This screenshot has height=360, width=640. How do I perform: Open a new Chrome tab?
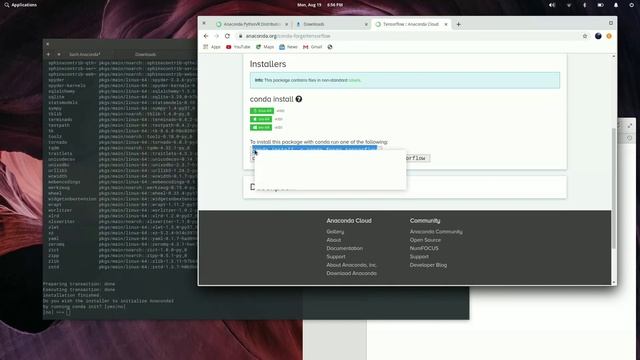pyautogui.click(x=458, y=24)
